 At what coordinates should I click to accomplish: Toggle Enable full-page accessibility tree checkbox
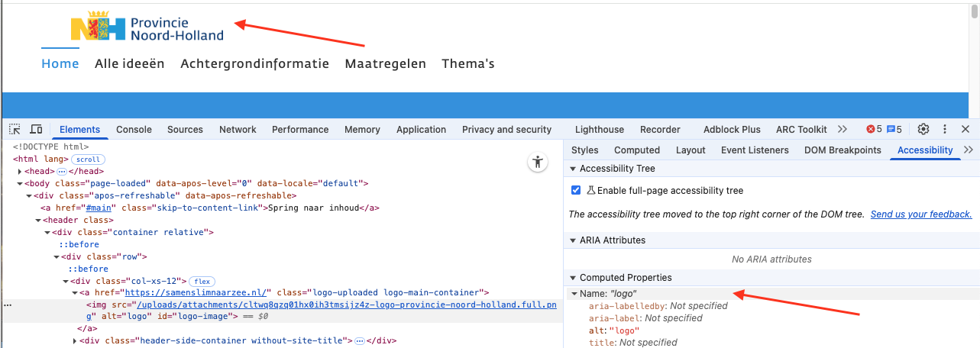[x=577, y=190]
